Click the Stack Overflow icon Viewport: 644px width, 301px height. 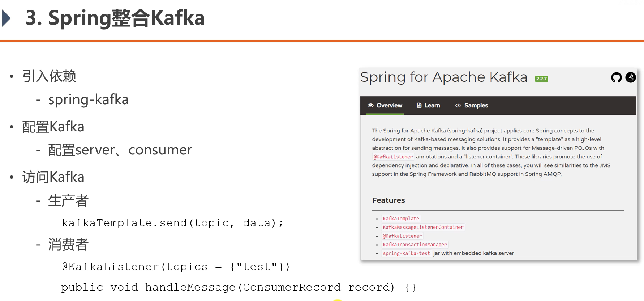point(631,77)
